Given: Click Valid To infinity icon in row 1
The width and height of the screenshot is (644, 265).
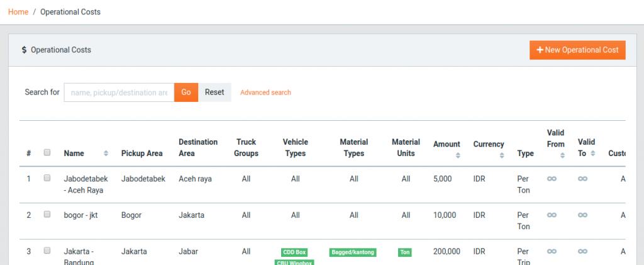Looking at the screenshot, I should pos(582,179).
